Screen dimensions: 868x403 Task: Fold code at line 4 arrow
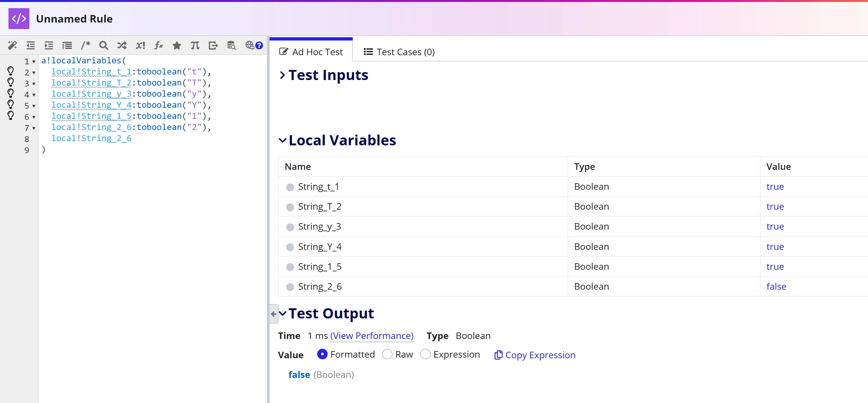(x=34, y=95)
